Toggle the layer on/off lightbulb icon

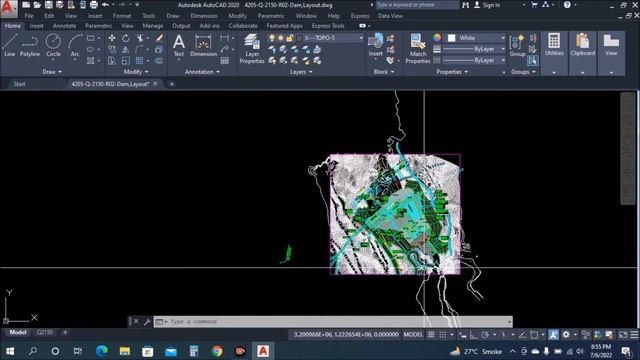272,38
